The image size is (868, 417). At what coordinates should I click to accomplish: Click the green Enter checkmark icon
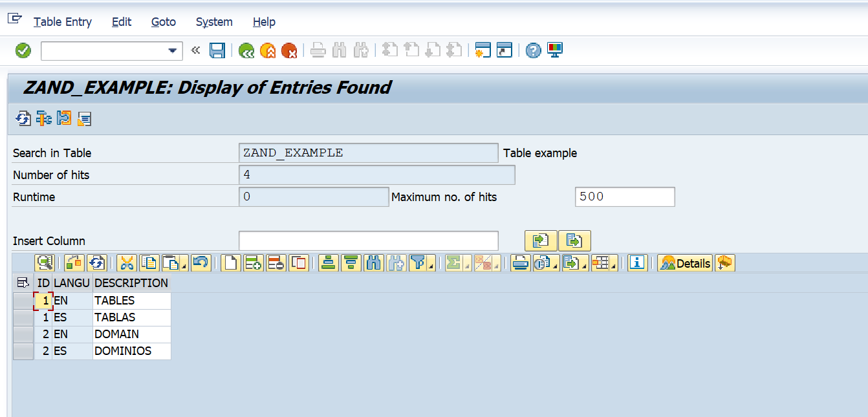[x=23, y=50]
